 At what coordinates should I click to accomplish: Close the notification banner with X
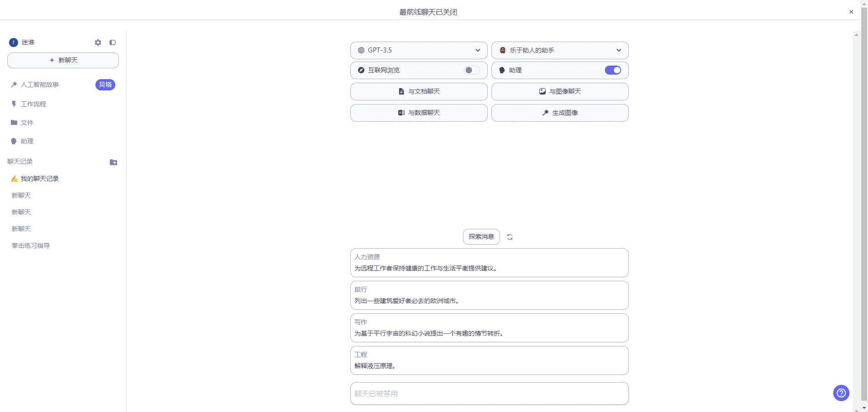pos(851,12)
